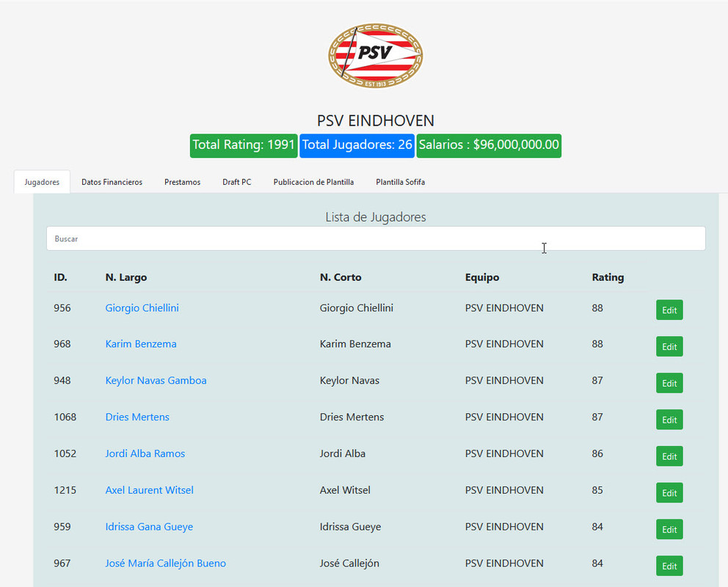728x587 pixels.
Task: Click the N. Corto column header
Action: tap(341, 277)
